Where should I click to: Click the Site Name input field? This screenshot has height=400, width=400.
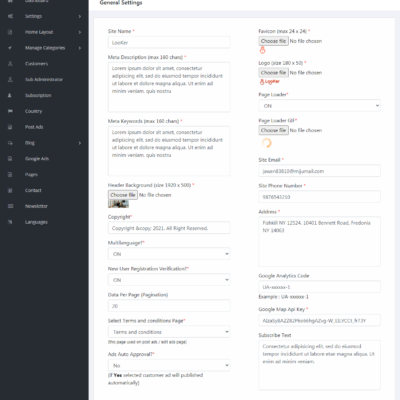(x=169, y=43)
